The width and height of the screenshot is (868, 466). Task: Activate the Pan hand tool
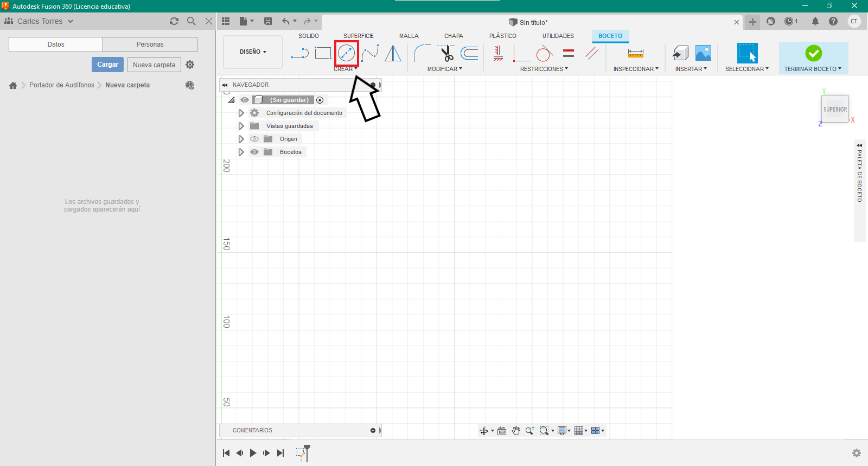(x=516, y=431)
